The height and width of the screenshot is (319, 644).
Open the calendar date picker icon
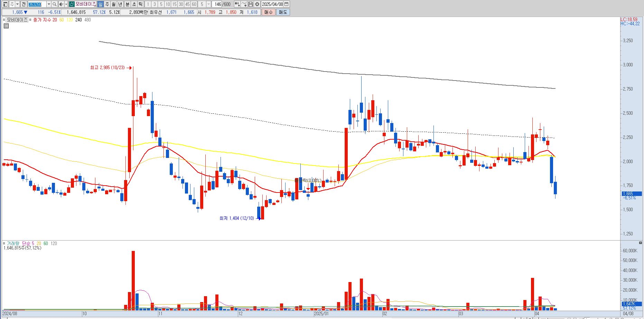click(x=286, y=4)
